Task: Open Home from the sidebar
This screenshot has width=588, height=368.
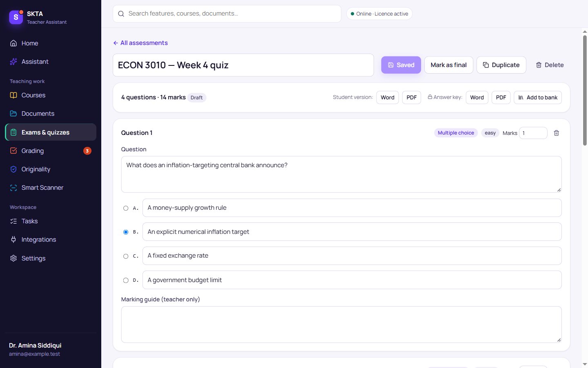Action: pos(51,43)
